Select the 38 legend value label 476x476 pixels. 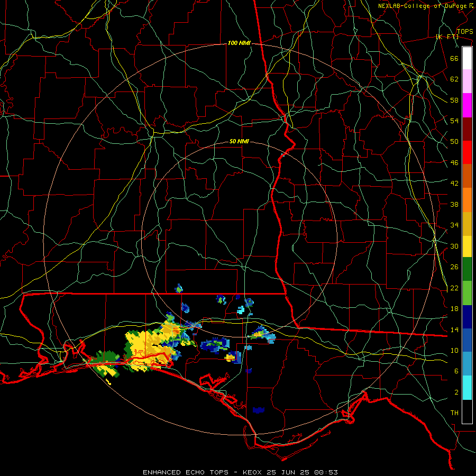click(x=454, y=204)
